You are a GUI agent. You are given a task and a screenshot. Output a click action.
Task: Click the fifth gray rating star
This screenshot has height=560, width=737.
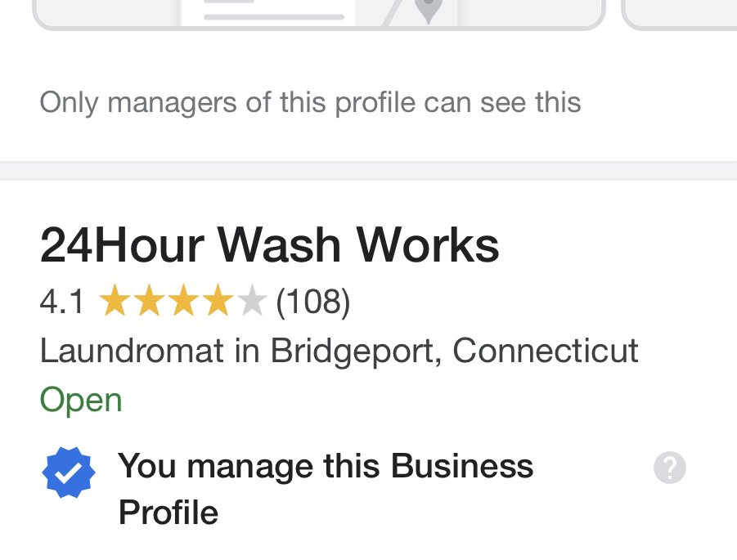click(252, 300)
